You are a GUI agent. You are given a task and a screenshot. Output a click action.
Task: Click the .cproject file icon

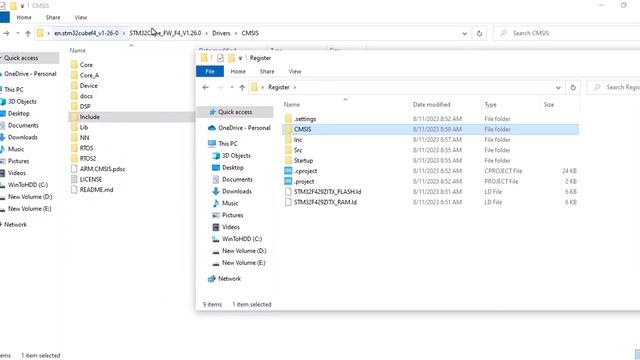tap(288, 171)
